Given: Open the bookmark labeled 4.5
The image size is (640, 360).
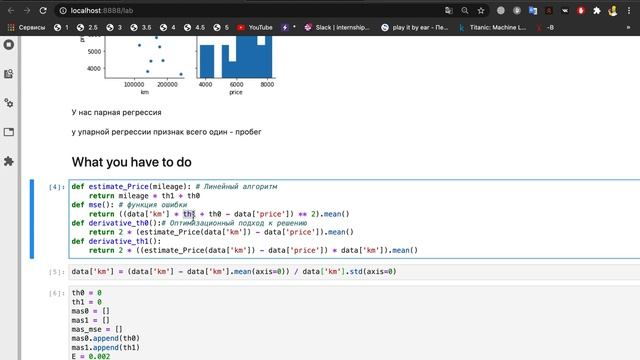Looking at the screenshot, I should click(194, 27).
